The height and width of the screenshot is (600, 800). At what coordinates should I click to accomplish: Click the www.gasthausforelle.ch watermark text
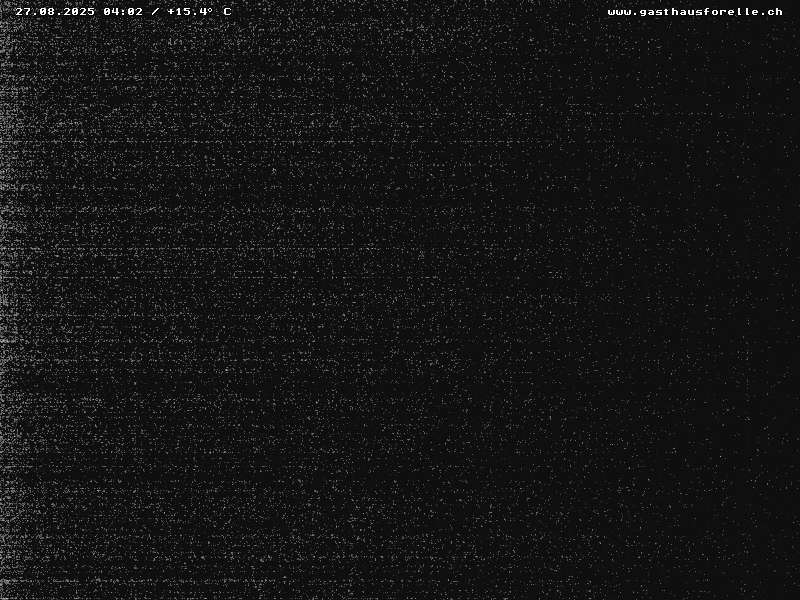[695, 12]
